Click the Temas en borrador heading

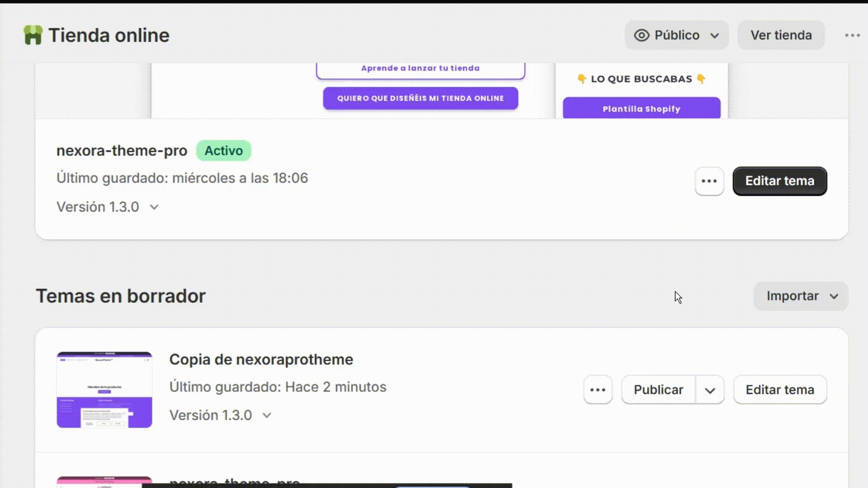[121, 296]
